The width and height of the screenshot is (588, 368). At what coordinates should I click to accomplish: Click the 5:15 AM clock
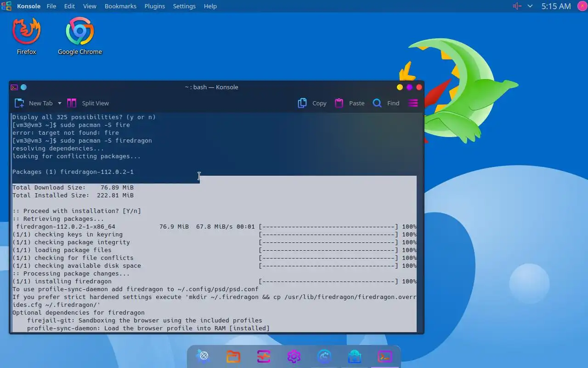pyautogui.click(x=556, y=6)
